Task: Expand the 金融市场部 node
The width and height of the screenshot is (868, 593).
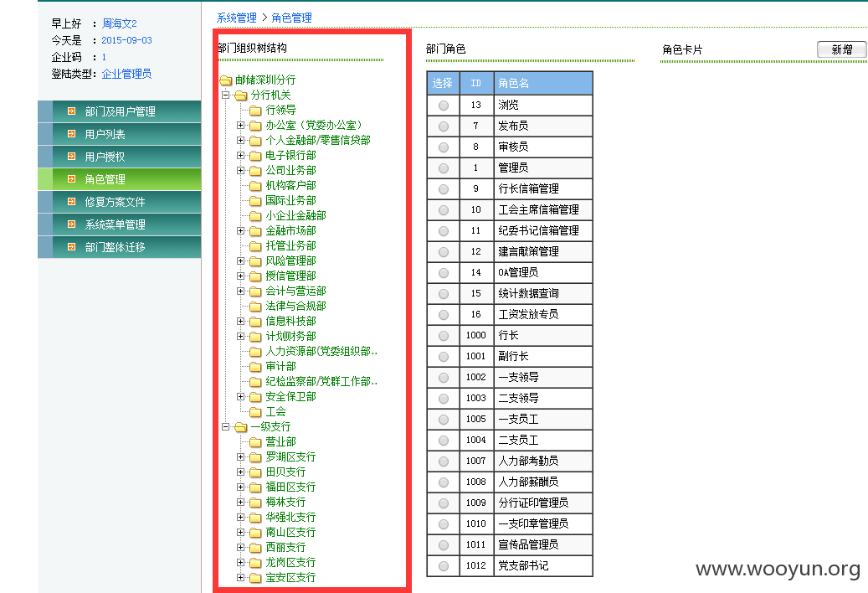Action: [x=240, y=231]
